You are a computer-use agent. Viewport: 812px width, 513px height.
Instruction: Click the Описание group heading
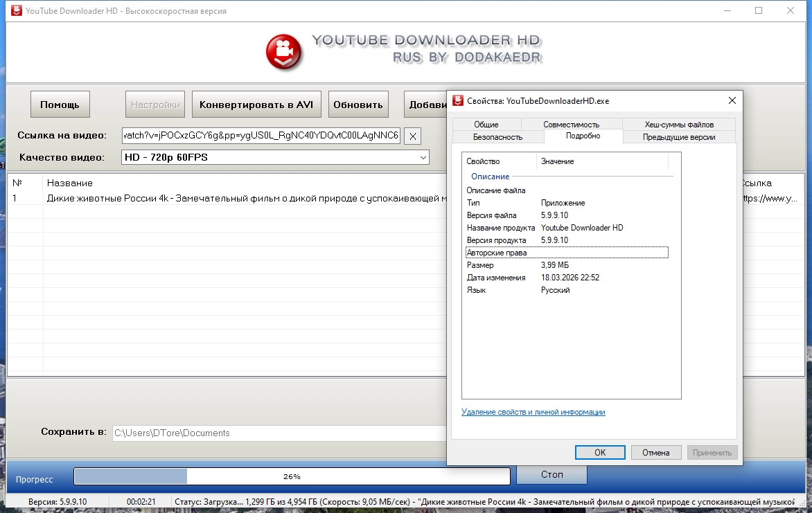pyautogui.click(x=490, y=177)
